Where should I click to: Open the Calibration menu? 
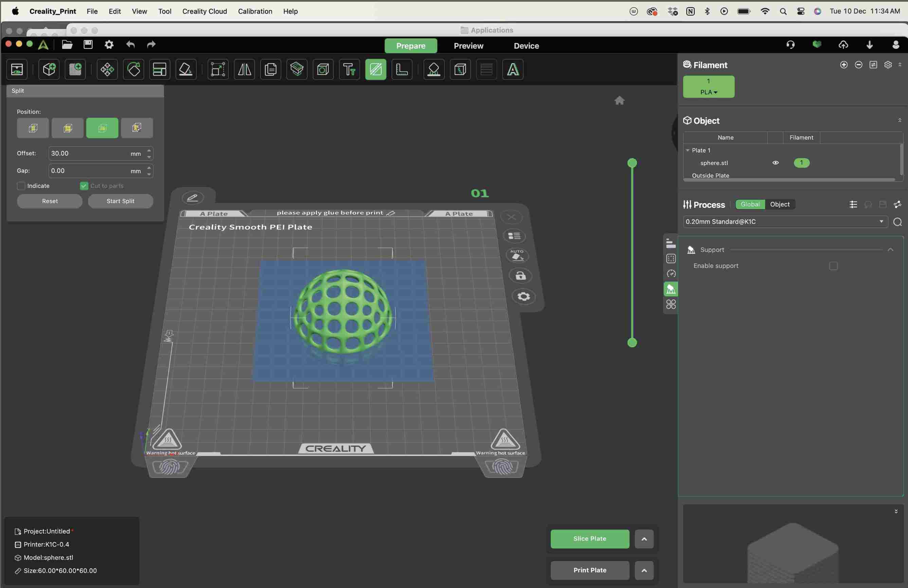click(255, 11)
